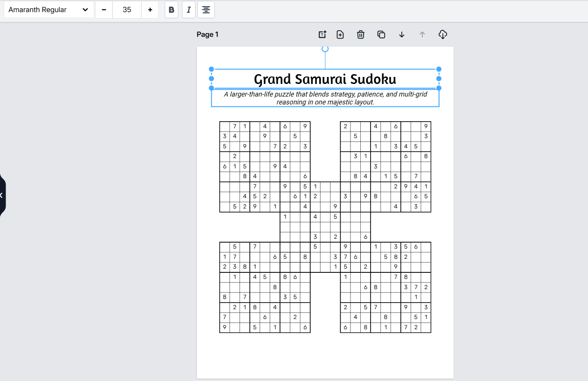588x381 pixels.
Task: Delete Page 1 with trash icon
Action: coord(361,35)
